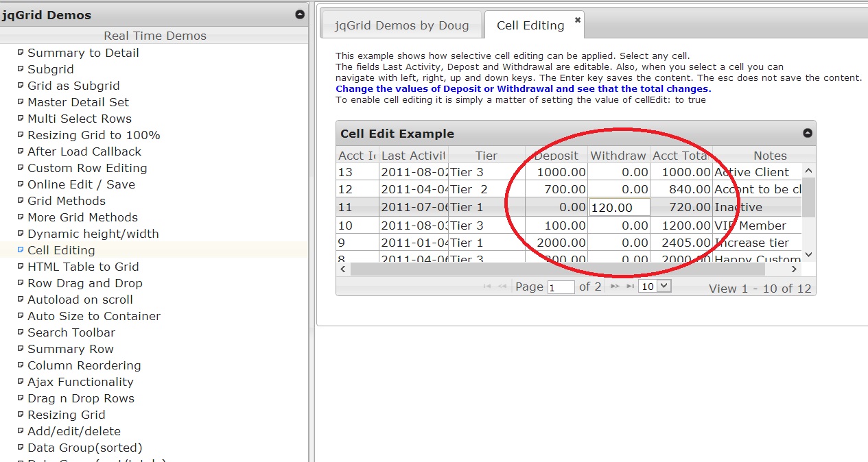Click the pager page number field
Image resolution: width=868 pixels, height=462 pixels.
click(x=561, y=287)
